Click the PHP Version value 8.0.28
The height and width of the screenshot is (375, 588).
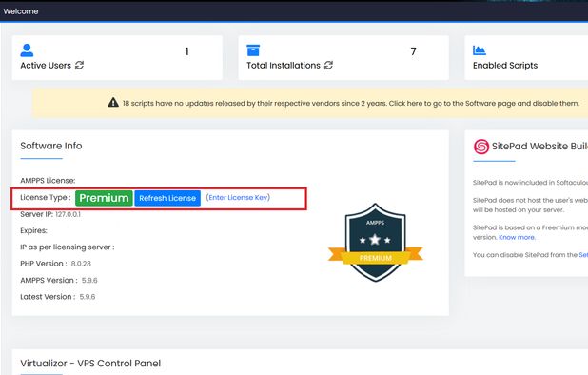(x=81, y=264)
